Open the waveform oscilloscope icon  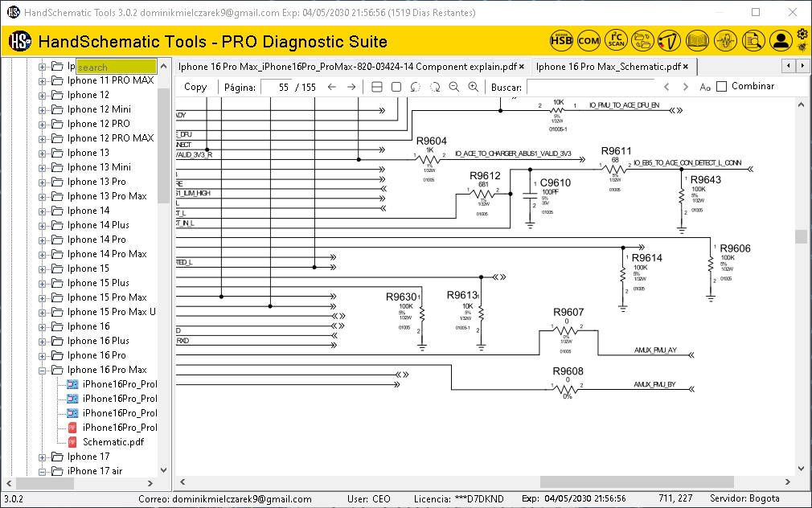tap(725, 40)
